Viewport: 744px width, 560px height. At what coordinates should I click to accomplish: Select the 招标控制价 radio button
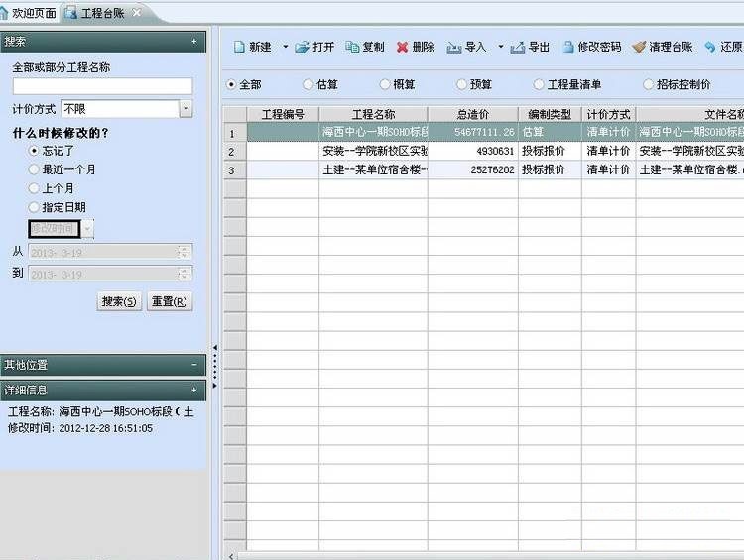coord(648,85)
